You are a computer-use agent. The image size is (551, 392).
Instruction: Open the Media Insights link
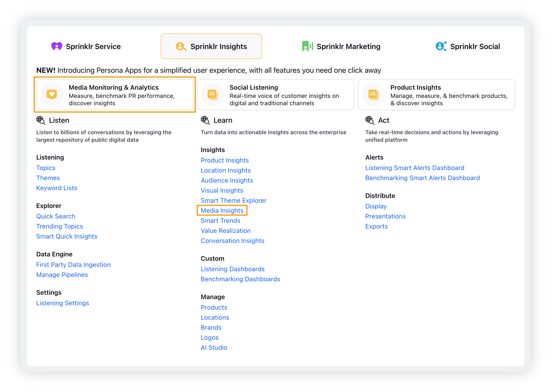coord(222,211)
